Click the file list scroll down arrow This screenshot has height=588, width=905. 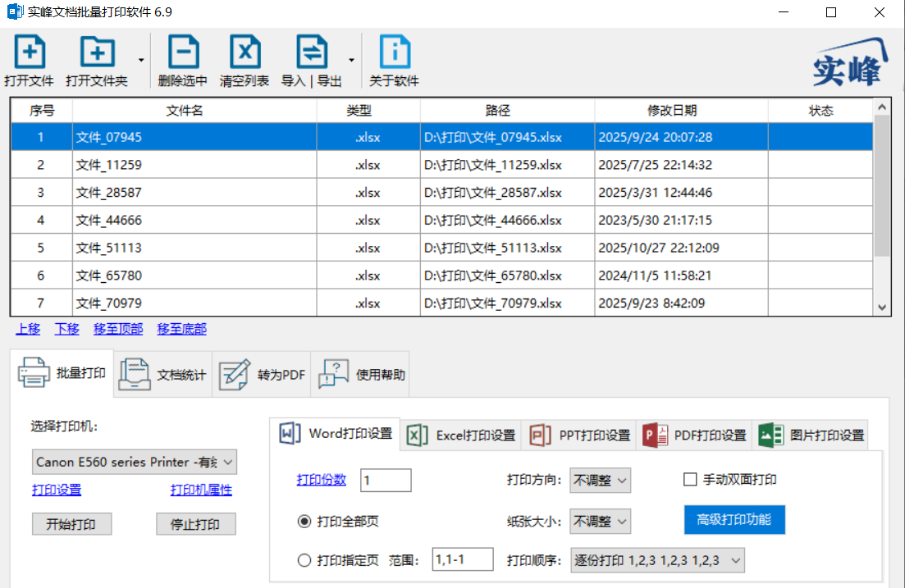882,308
